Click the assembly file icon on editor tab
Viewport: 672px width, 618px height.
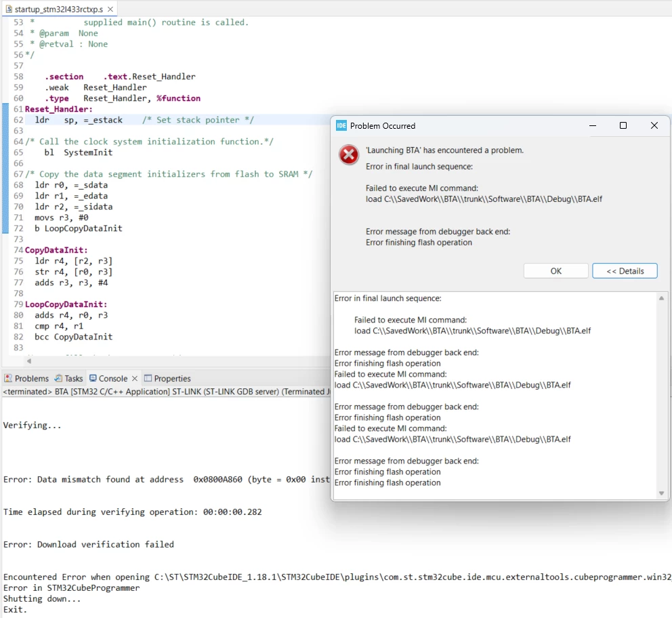point(9,9)
